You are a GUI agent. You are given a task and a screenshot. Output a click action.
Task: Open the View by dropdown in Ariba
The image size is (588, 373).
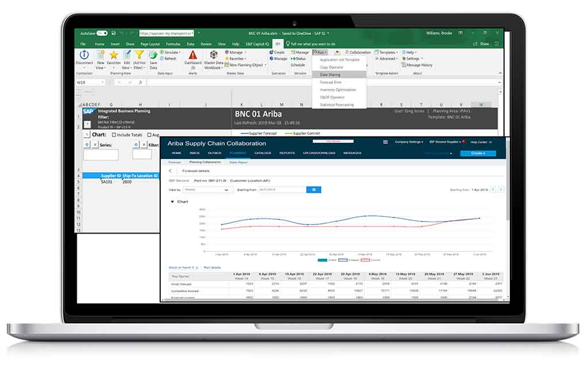coord(207,190)
